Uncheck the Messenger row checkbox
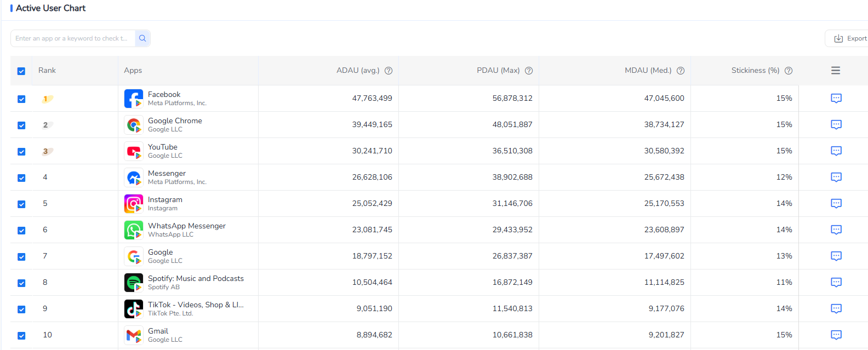868x350 pixels. [x=21, y=178]
